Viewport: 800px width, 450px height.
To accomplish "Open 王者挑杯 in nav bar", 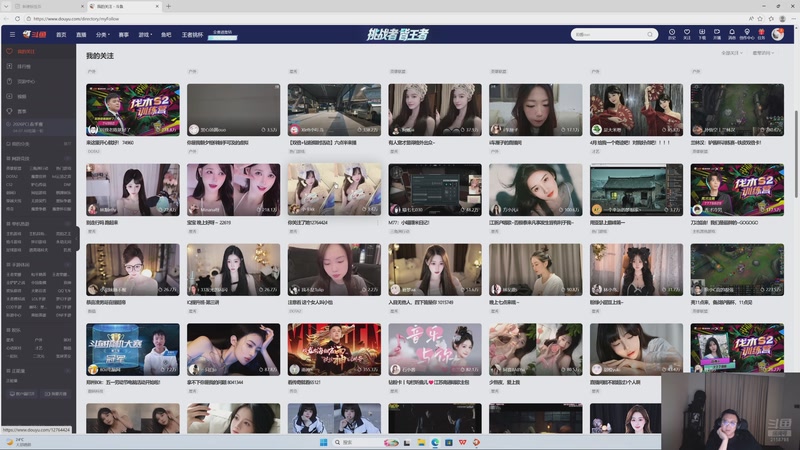I will [x=192, y=35].
